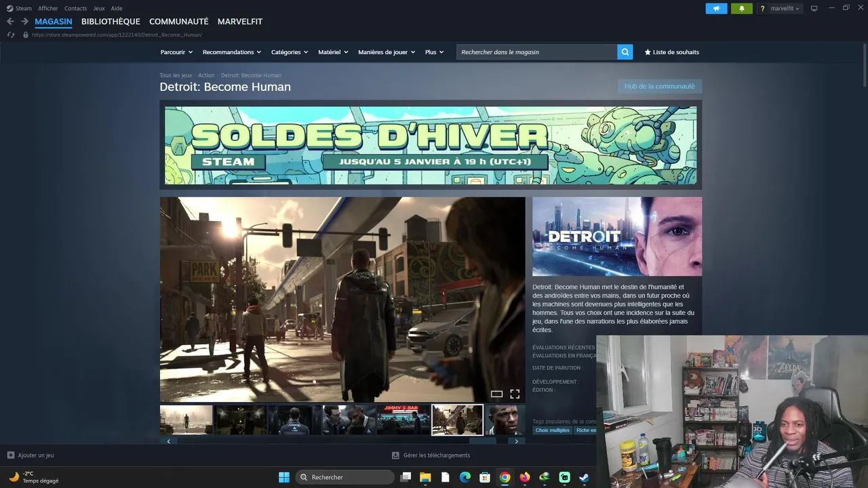
Task: Open the Soldes d'hiver sale banner
Action: [431, 145]
